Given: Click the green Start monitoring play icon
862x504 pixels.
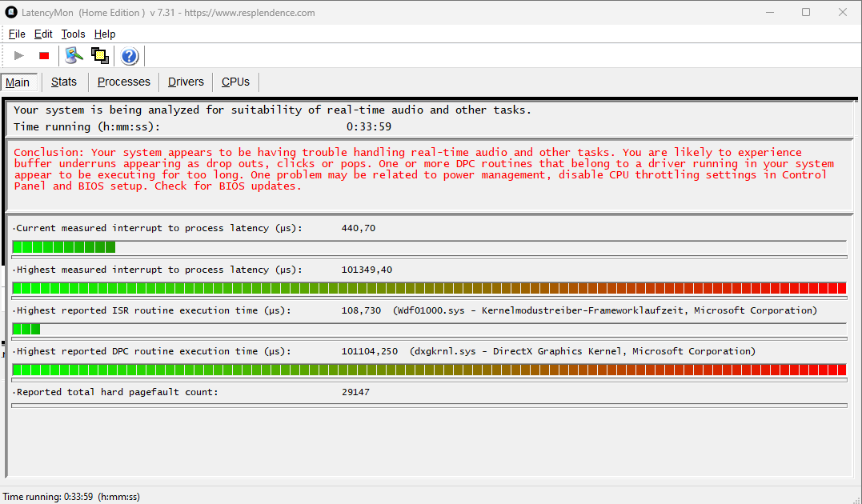Looking at the screenshot, I should 19,55.
